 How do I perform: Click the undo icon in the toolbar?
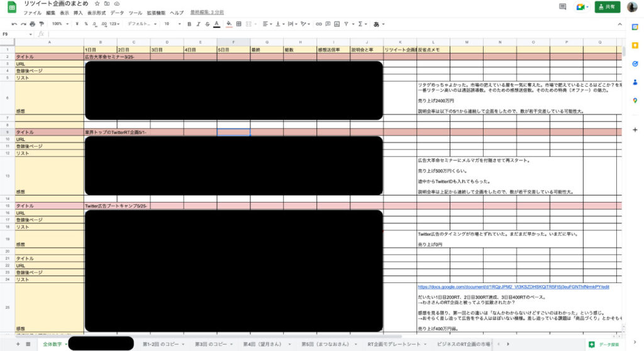coord(14,24)
